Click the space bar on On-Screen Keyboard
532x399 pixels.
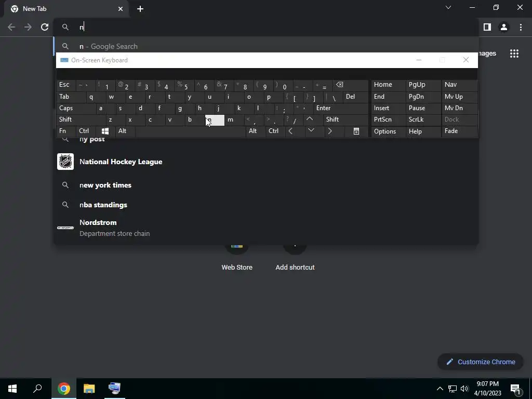[x=191, y=131]
